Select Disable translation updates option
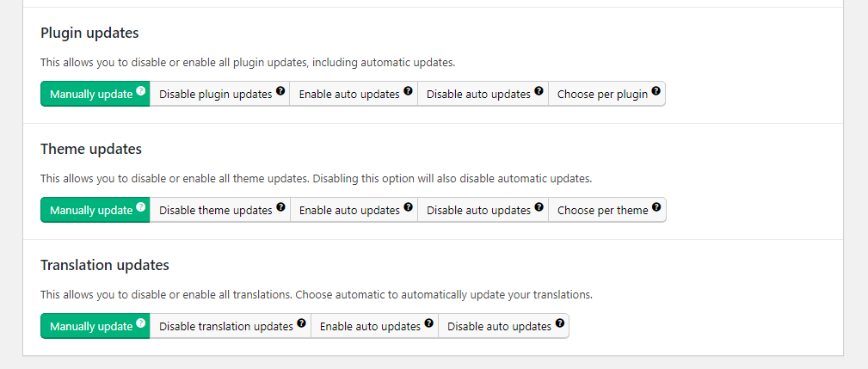The image size is (868, 369). pyautogui.click(x=225, y=326)
